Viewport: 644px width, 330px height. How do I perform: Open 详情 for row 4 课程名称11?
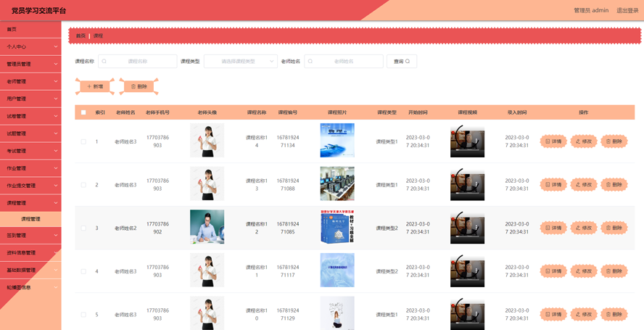click(553, 271)
